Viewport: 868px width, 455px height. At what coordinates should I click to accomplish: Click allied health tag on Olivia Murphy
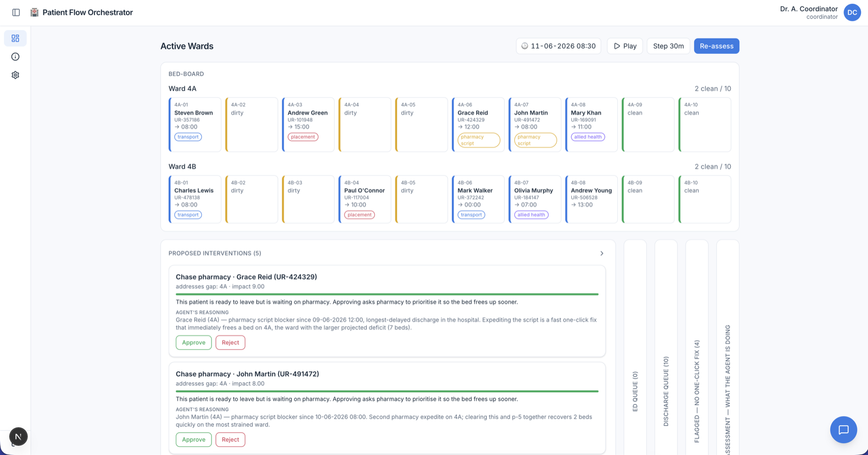(x=532, y=215)
